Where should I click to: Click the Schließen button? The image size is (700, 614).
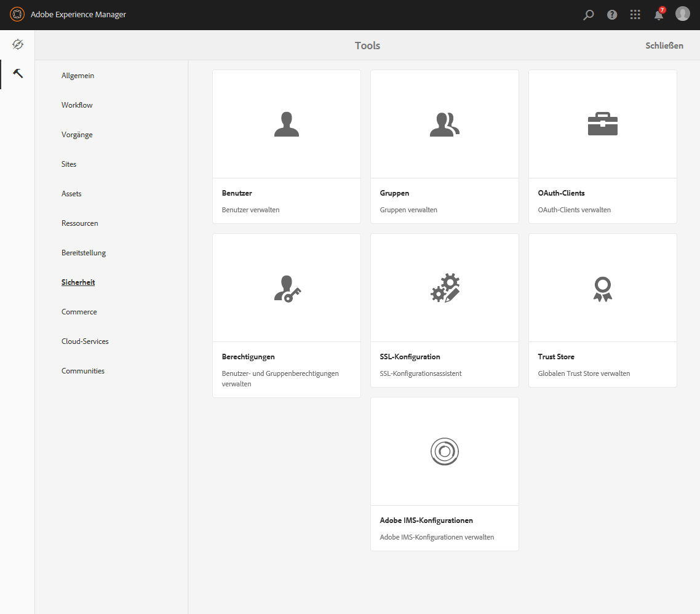click(x=664, y=46)
